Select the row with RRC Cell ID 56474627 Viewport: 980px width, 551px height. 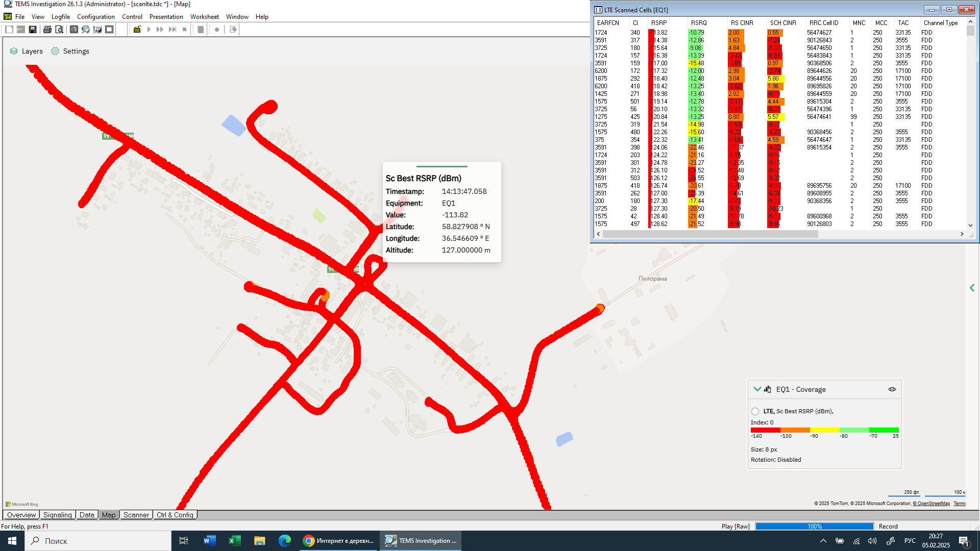[780, 33]
